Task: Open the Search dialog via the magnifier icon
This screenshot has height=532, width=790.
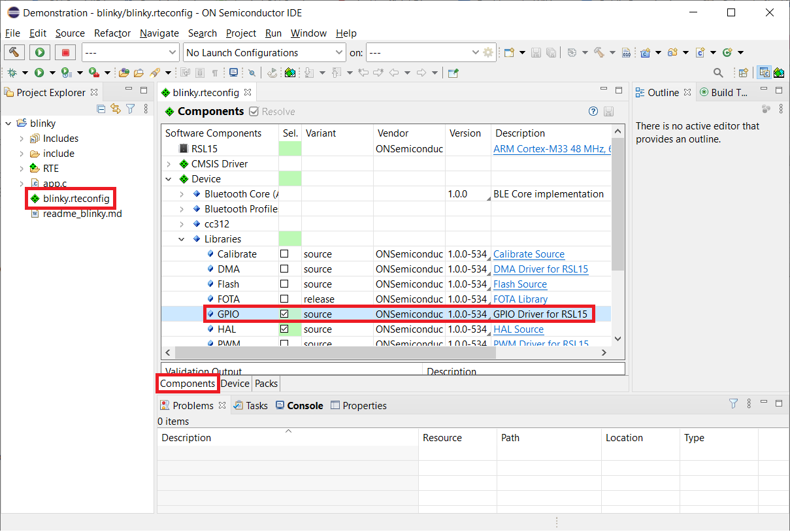Action: point(717,73)
